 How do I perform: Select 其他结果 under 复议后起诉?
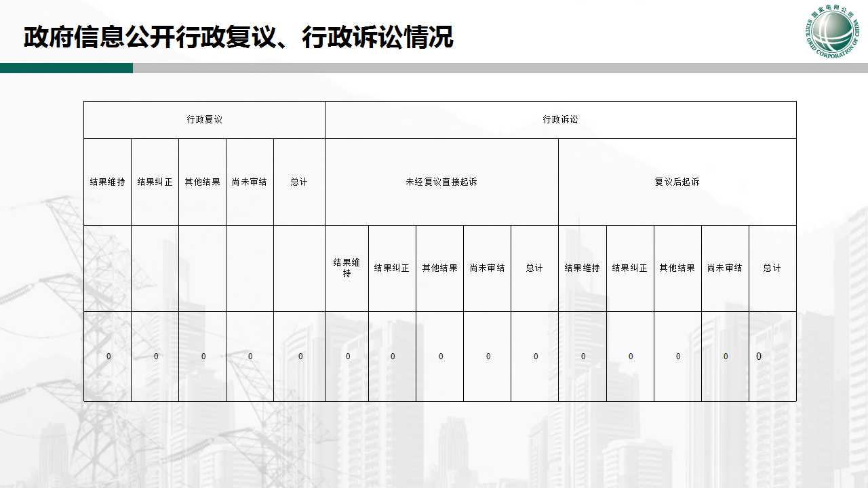coord(677,268)
